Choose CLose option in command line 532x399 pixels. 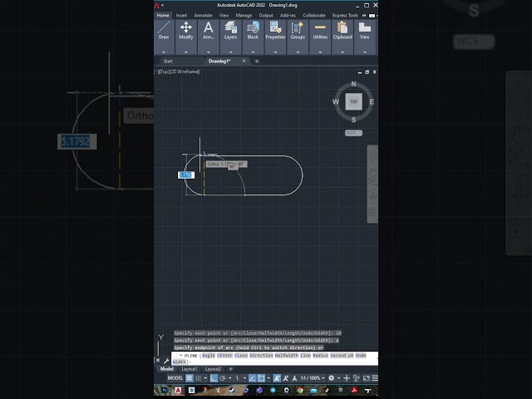point(241,355)
